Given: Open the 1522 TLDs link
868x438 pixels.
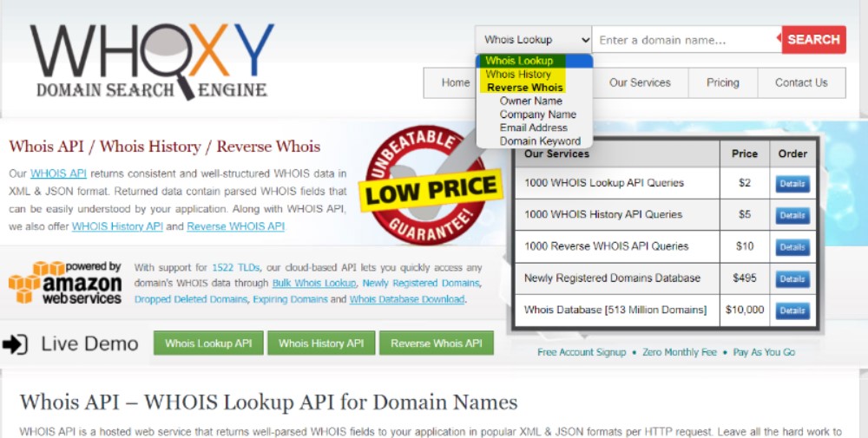Looking at the screenshot, I should click(x=236, y=268).
